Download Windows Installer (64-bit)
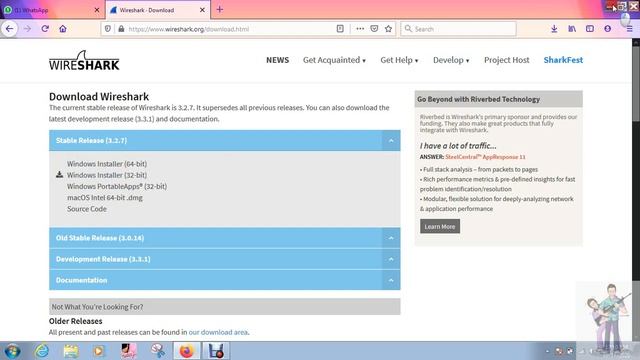Image resolution: width=640 pixels, height=360 pixels. click(107, 164)
